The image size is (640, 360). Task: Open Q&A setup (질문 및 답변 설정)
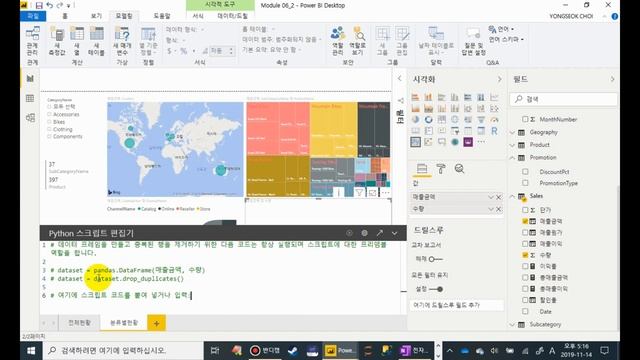pyautogui.click(x=473, y=41)
